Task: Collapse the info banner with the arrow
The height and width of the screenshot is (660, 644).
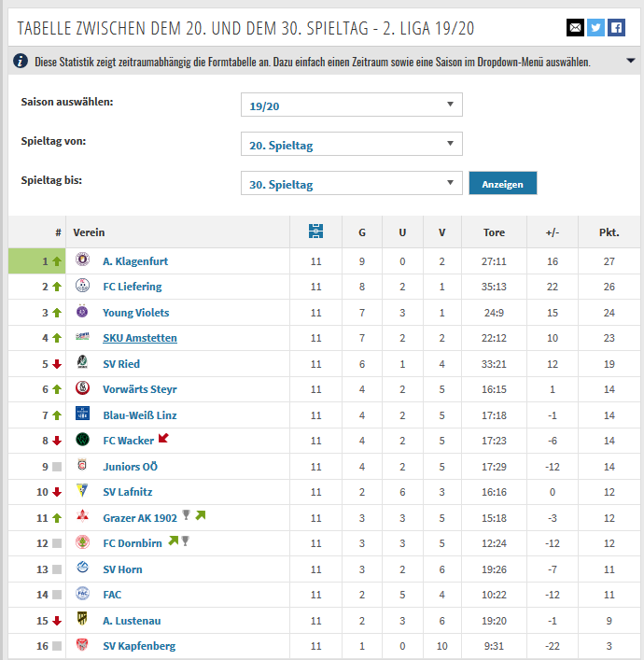Action: 631,61
